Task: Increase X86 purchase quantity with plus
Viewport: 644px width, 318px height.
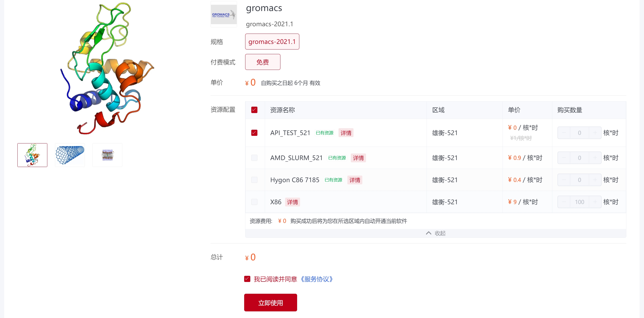Action: (595, 202)
